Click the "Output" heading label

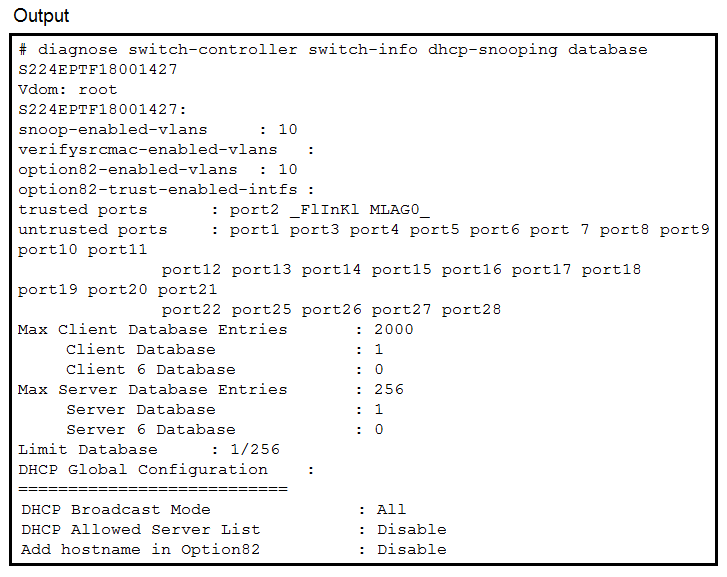[x=42, y=16]
